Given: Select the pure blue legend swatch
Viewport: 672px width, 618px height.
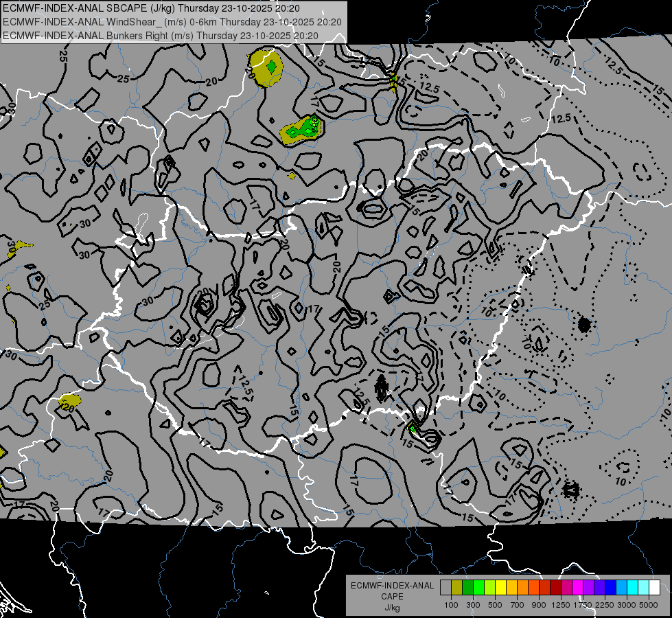Looking at the screenshot, I should (611, 587).
